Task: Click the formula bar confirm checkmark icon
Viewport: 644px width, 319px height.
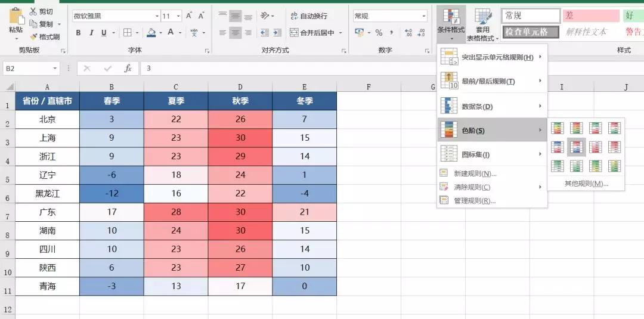Action: (x=108, y=69)
